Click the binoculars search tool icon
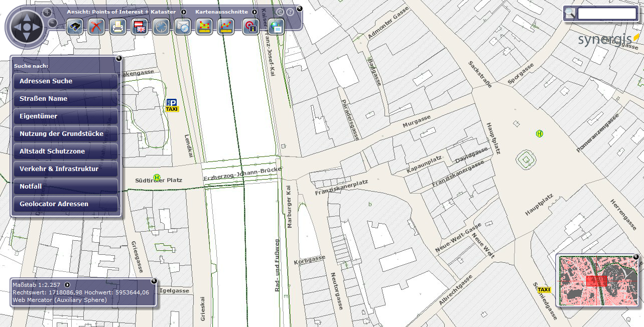The image size is (644, 327). point(75,27)
